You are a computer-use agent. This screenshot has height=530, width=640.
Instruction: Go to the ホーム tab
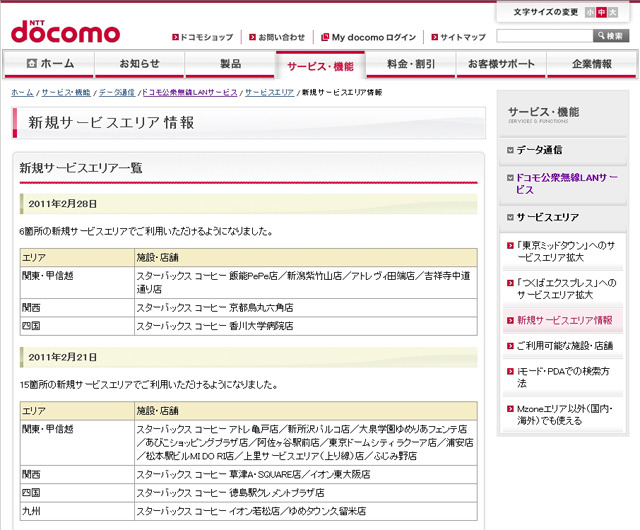(49, 64)
